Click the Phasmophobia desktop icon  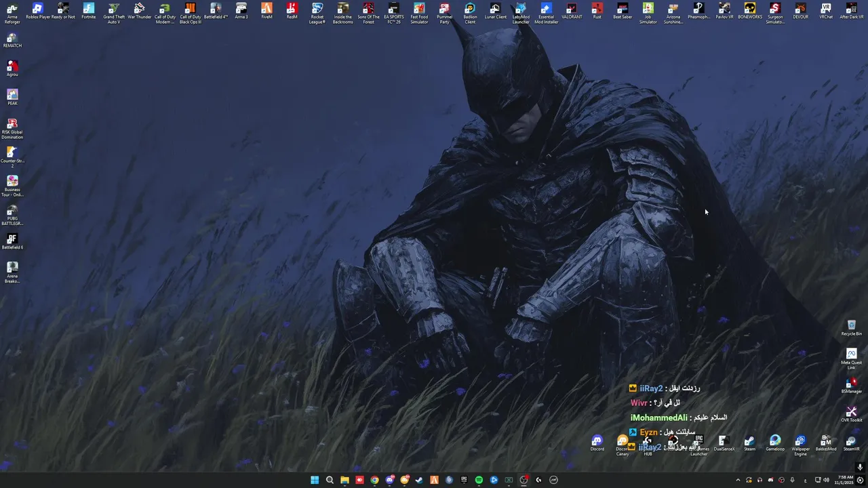pos(699,11)
